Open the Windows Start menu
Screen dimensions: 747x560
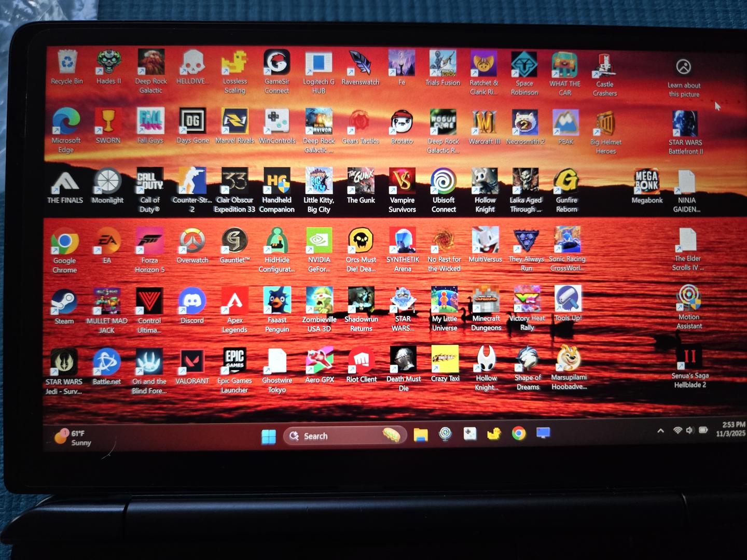pos(269,437)
